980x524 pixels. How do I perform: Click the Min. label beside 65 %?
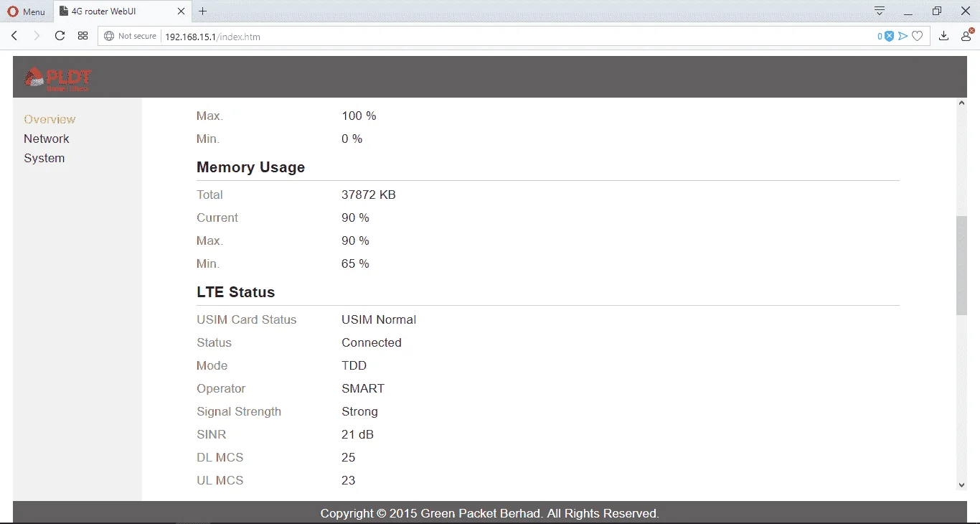[x=208, y=263]
